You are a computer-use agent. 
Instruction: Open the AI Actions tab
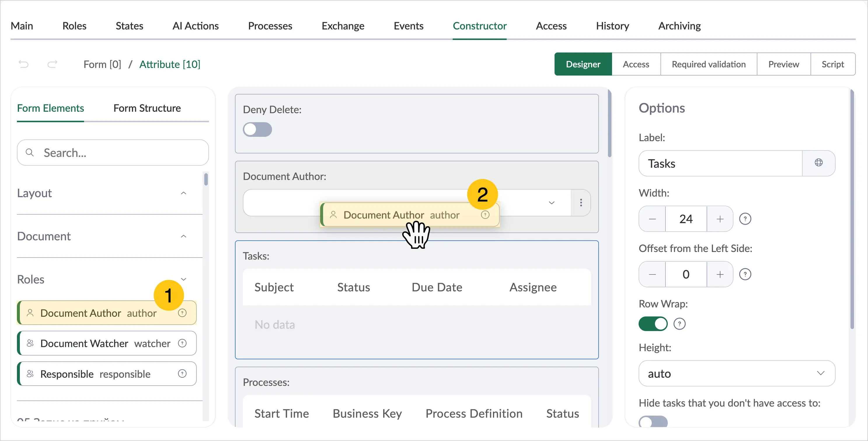pos(196,26)
